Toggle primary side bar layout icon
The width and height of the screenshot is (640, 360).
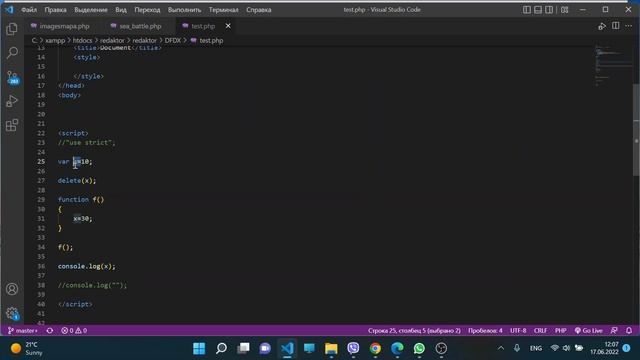[527, 9]
